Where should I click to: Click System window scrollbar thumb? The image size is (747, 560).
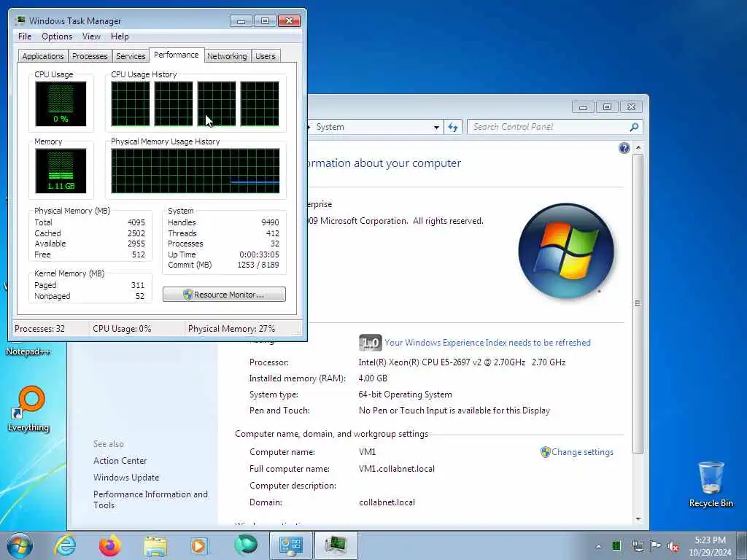(638, 303)
